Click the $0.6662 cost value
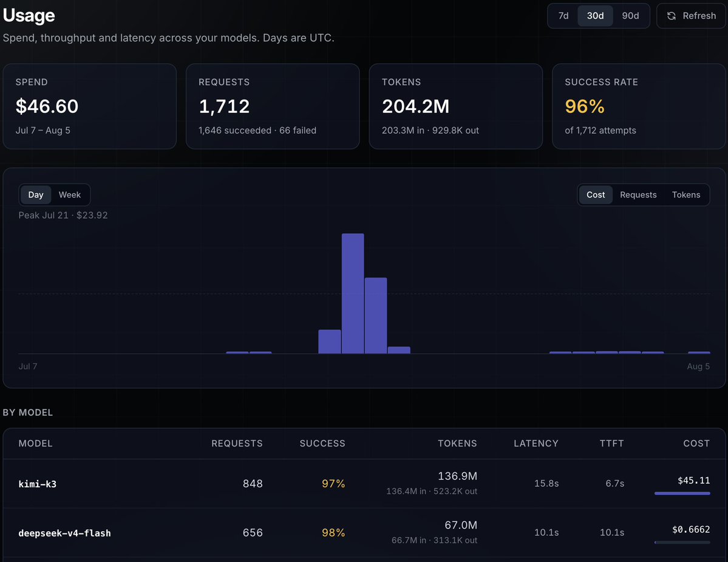The width and height of the screenshot is (728, 562). point(691,529)
